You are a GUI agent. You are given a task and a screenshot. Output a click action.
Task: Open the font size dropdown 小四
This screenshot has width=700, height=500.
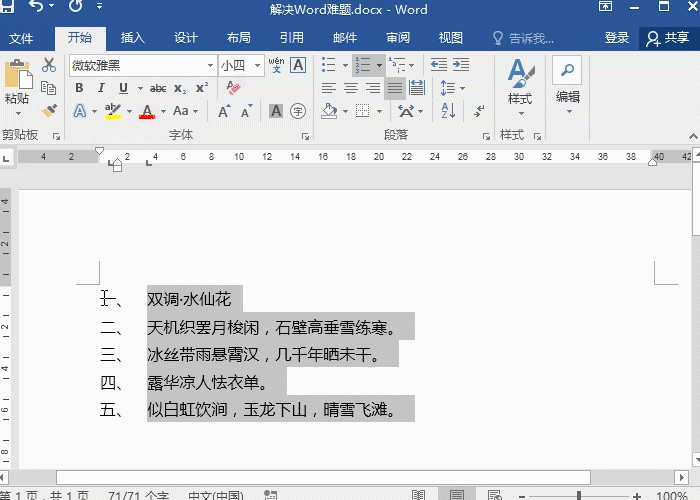pyautogui.click(x=258, y=66)
